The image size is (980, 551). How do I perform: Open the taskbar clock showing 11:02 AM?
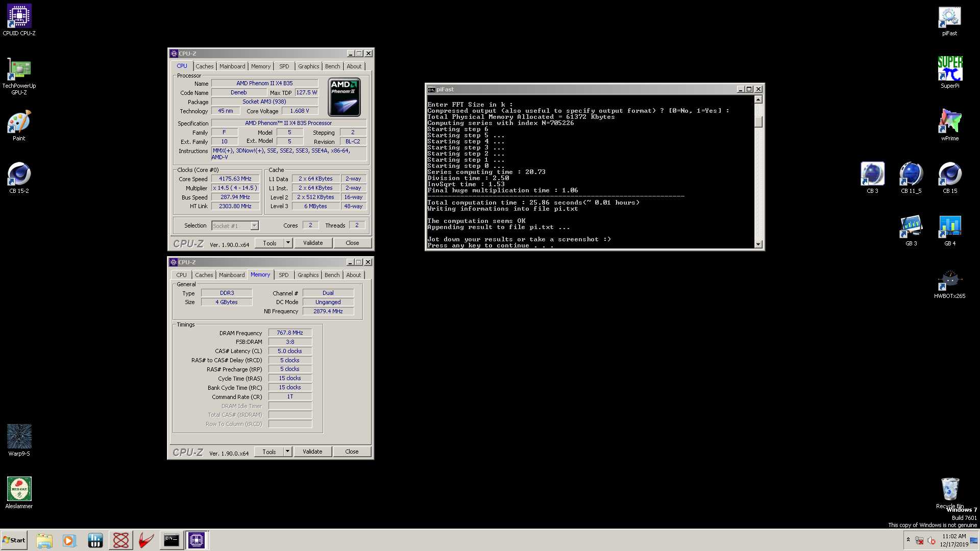click(954, 540)
